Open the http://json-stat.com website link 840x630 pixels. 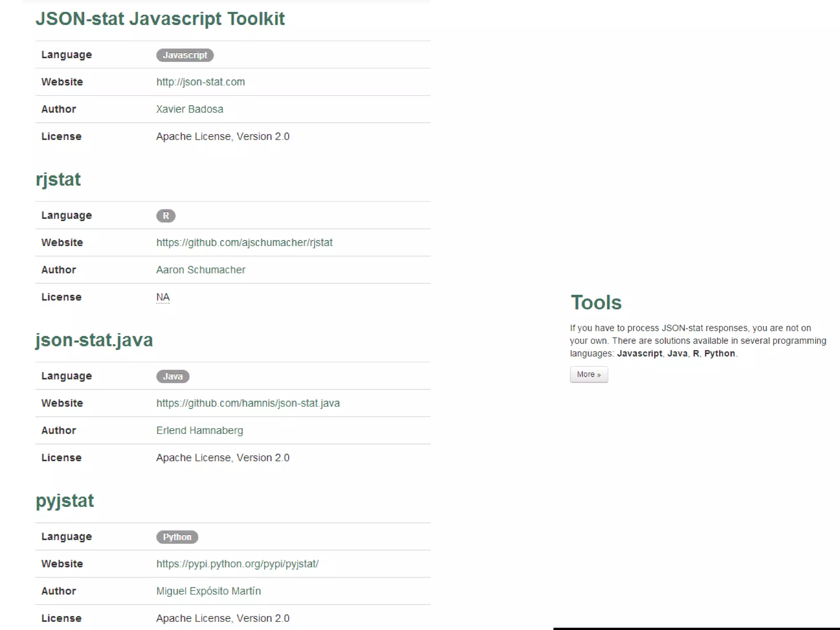tap(200, 82)
